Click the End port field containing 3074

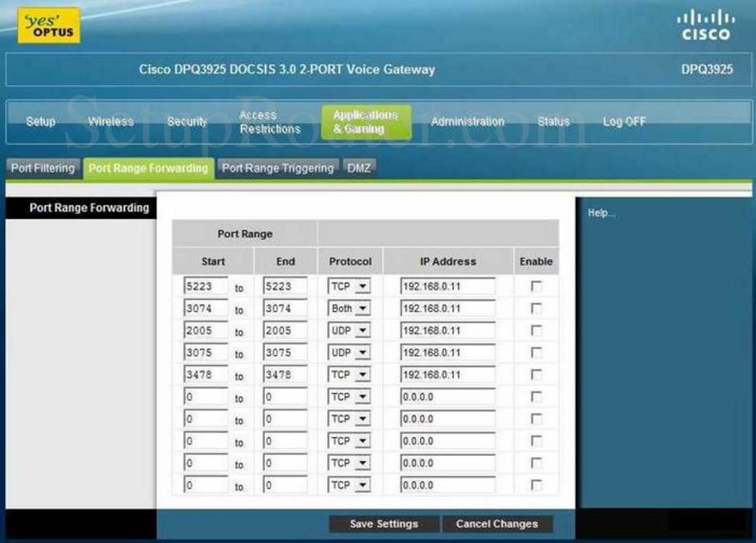tap(285, 308)
